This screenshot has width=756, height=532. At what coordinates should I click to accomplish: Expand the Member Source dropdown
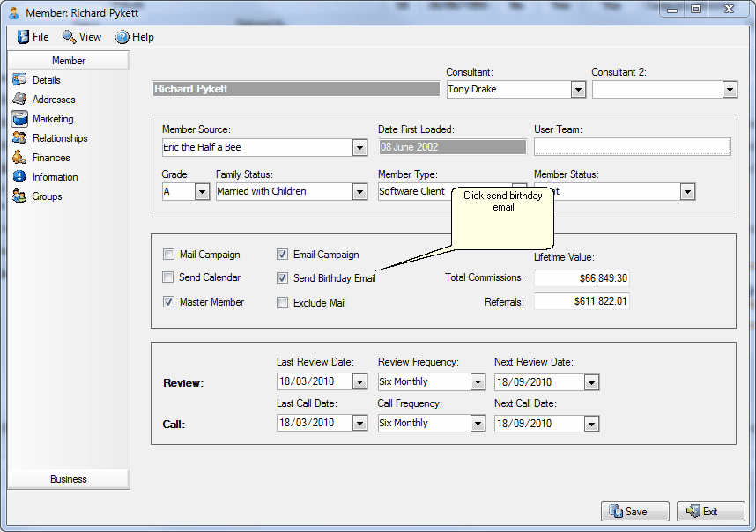pyautogui.click(x=359, y=147)
